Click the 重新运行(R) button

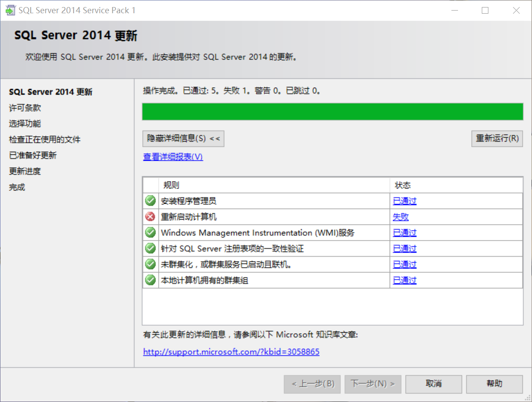pos(497,138)
